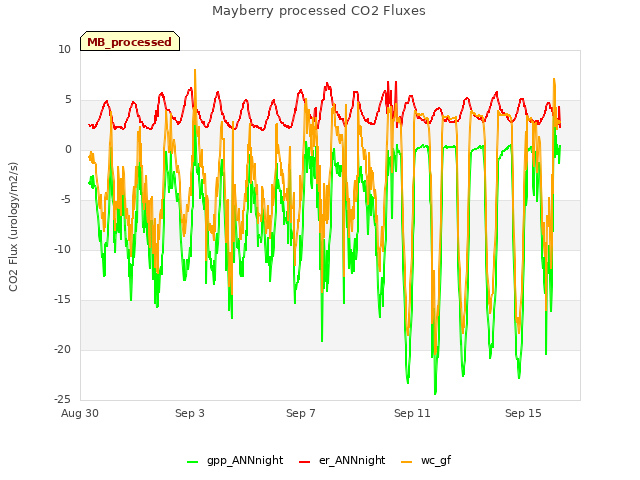This screenshot has width=640, height=480.
Task: Click the Sep 3 x-axis label
Action: tap(190, 413)
